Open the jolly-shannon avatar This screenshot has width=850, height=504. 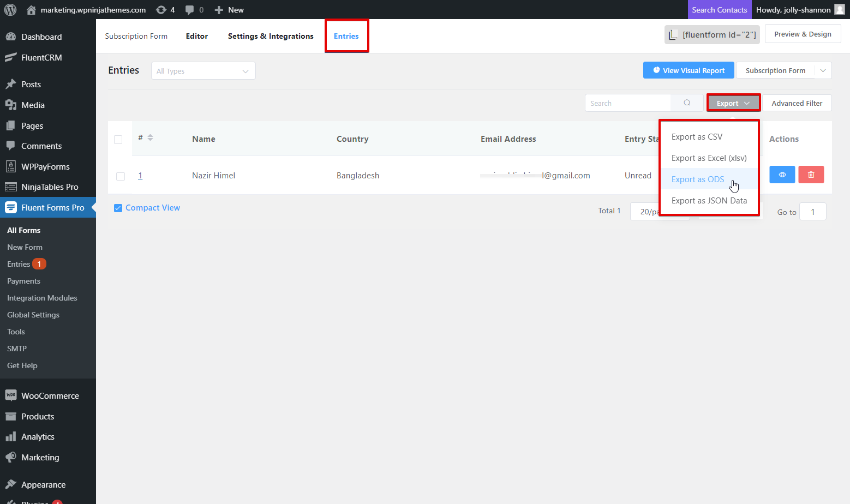pos(840,9)
